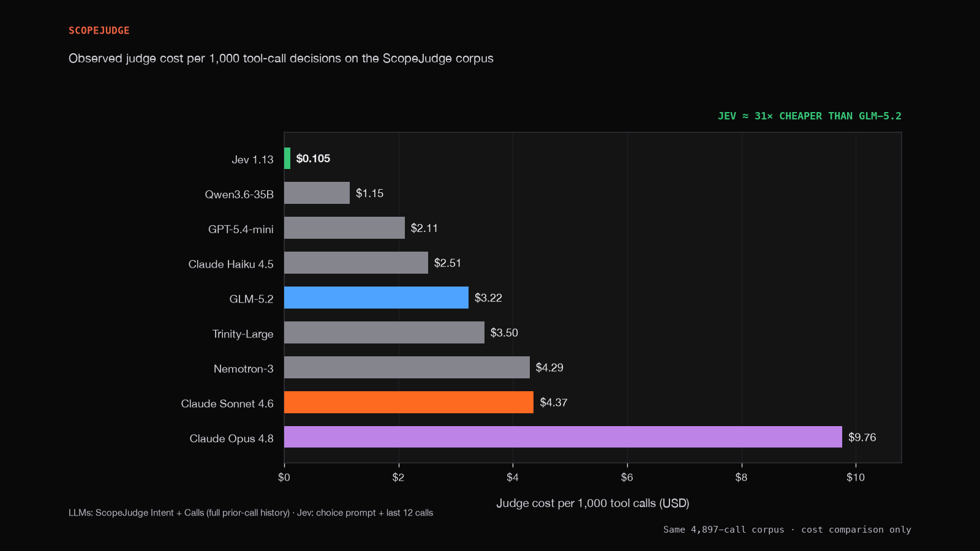Click the Qwen3.6-35B axis label
This screenshot has height=551, width=980.
[239, 195]
